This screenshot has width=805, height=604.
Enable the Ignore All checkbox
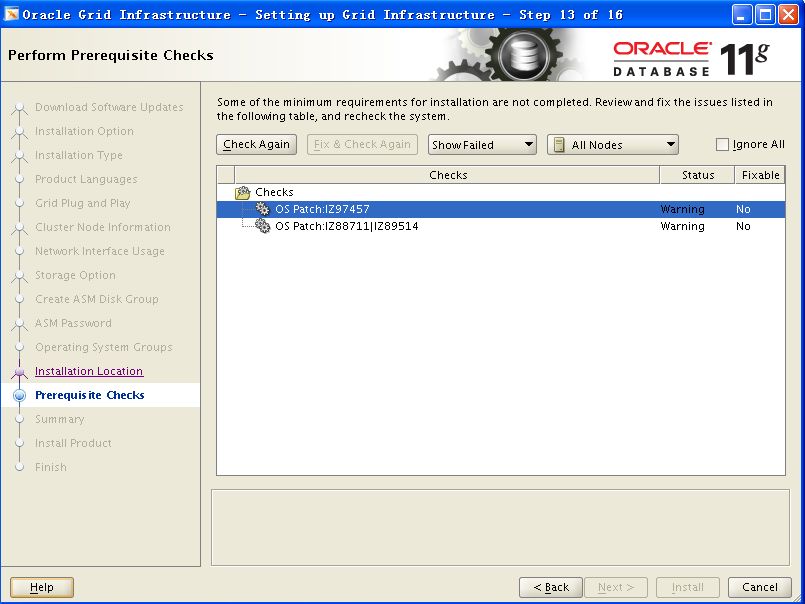pyautogui.click(x=723, y=145)
